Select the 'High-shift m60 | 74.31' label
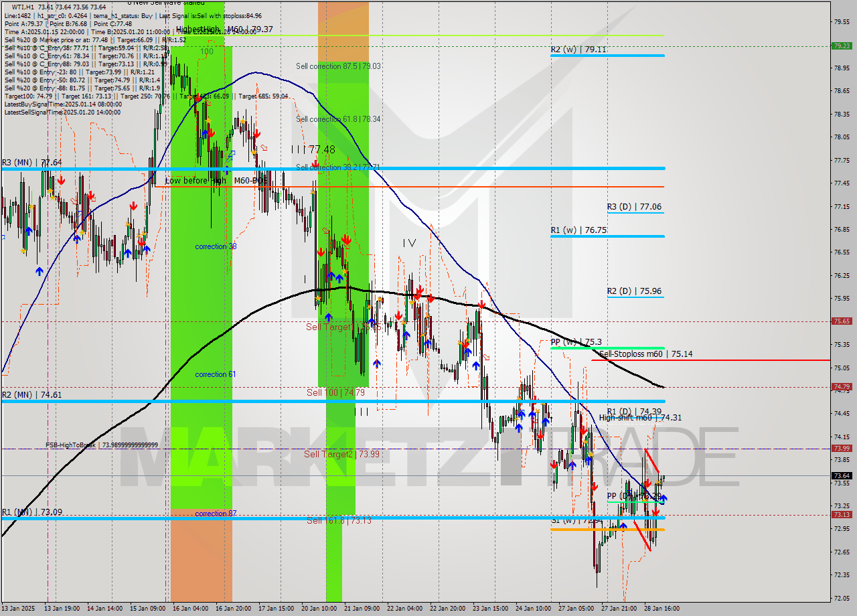Image resolution: width=857 pixels, height=616 pixels. click(641, 418)
